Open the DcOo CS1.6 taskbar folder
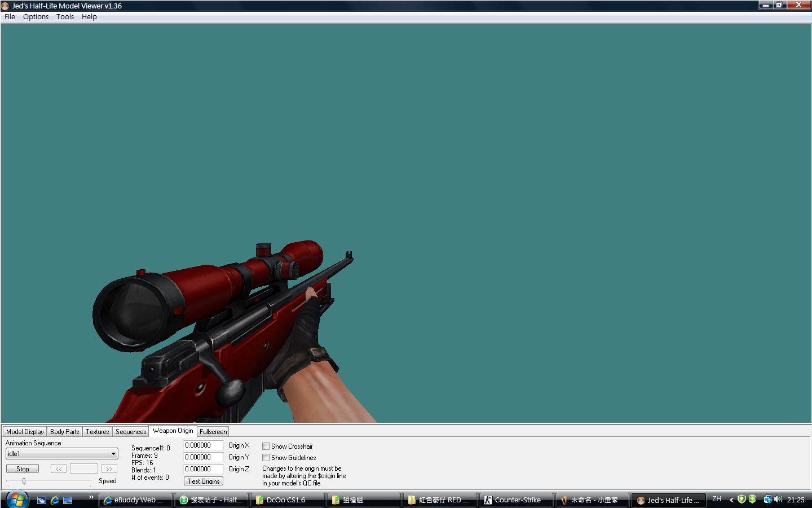This screenshot has height=508, width=812. [x=288, y=500]
